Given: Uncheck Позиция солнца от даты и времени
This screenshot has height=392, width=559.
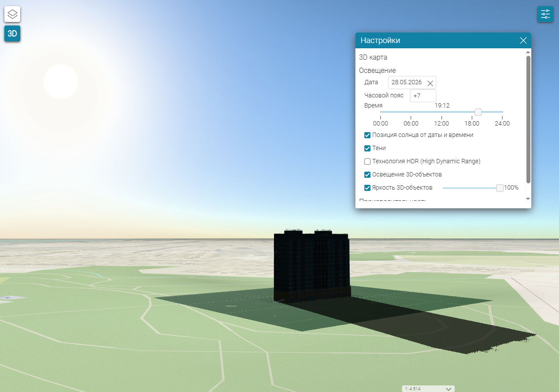Looking at the screenshot, I should (x=367, y=135).
